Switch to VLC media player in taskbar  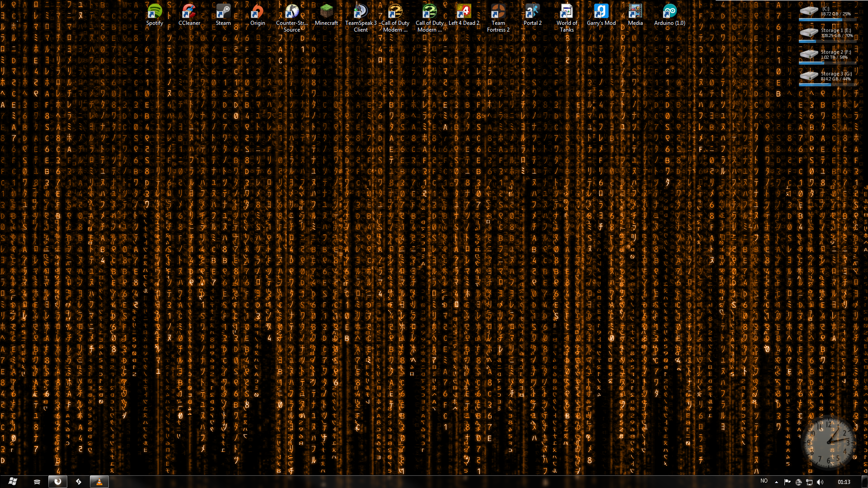coord(99,482)
